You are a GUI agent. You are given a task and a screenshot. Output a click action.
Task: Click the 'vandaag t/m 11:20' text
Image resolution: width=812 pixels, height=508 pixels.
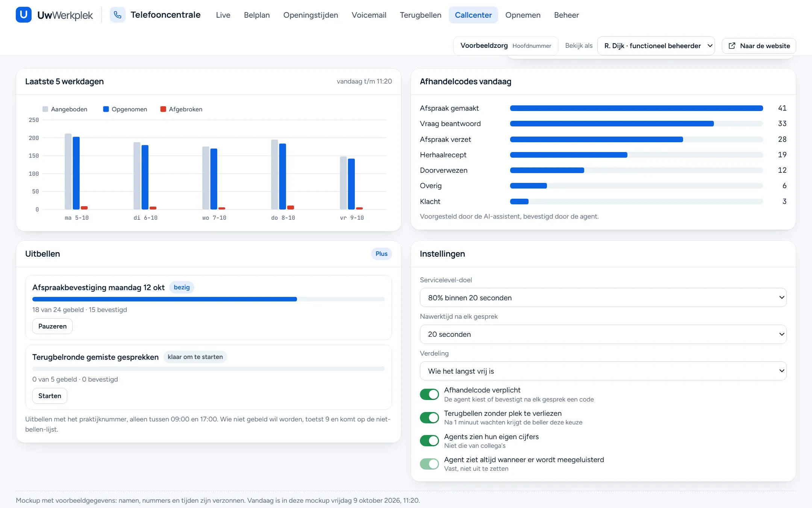[364, 82]
